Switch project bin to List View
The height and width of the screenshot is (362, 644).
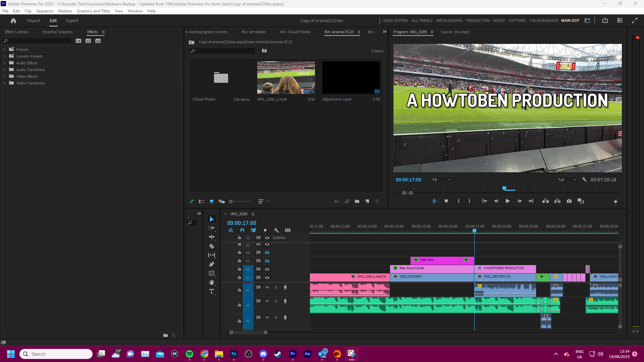201,201
